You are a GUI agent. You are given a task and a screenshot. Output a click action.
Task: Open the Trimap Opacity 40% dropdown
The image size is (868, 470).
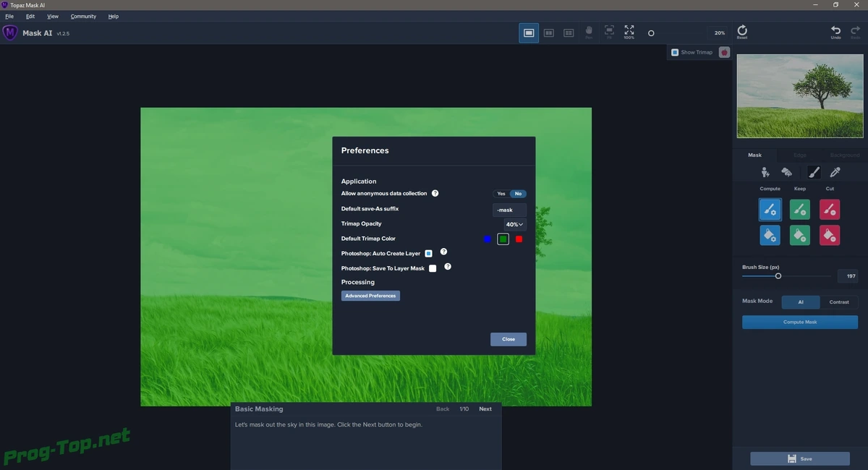(x=515, y=224)
